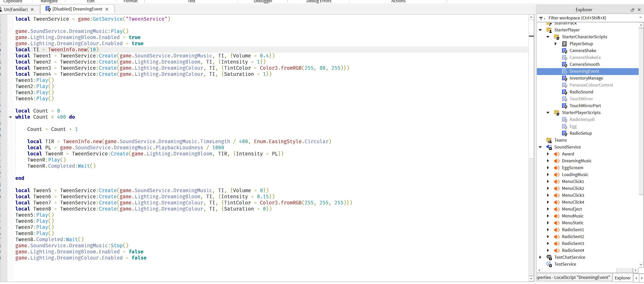Click the DreamingMusic sound icon
Screen dimensions: 644x284
click(x=557, y=161)
